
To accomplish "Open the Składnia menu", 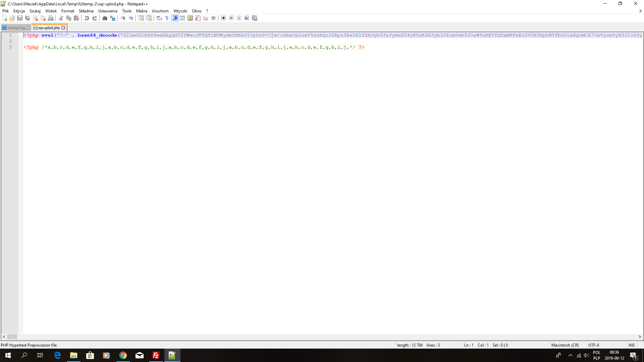I will [86, 11].
